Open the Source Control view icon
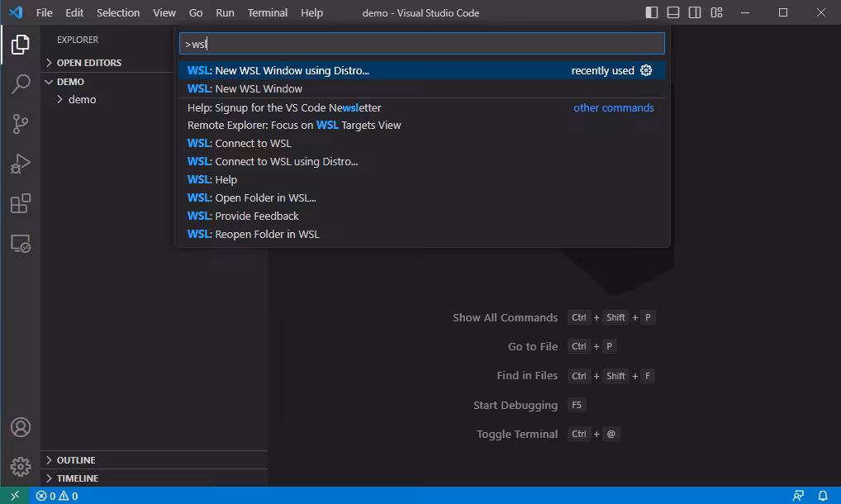 21,124
